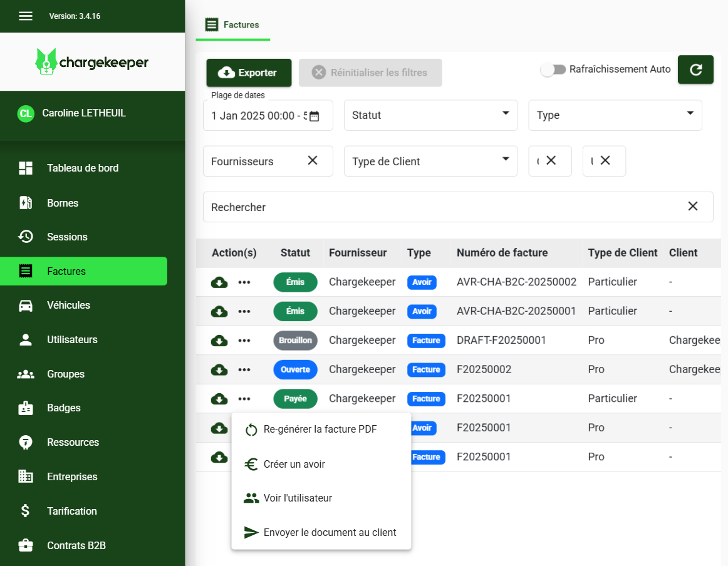Download the AVR-CHA-B2C-20250002 invoice via cloud icon
728x566 pixels.
(x=219, y=282)
